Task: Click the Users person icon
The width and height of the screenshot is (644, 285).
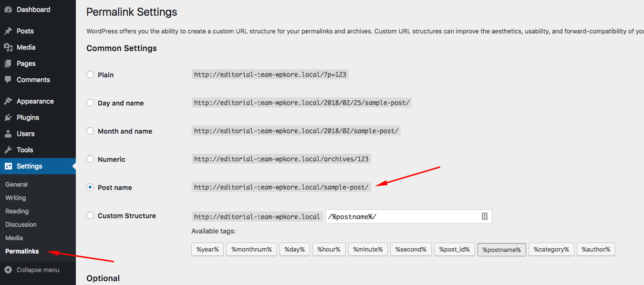Action: click(x=8, y=134)
